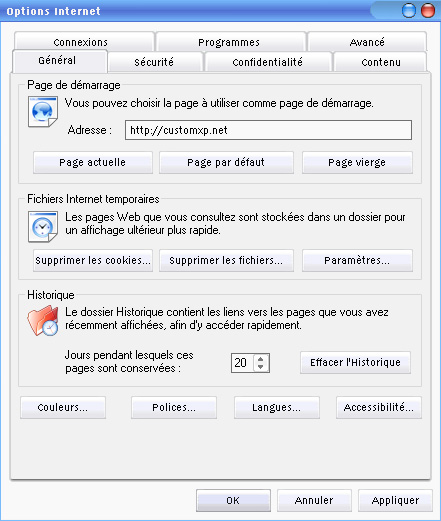Select the Connexions tab
Viewport: 441px width, 521px height.
pyautogui.click(x=81, y=42)
